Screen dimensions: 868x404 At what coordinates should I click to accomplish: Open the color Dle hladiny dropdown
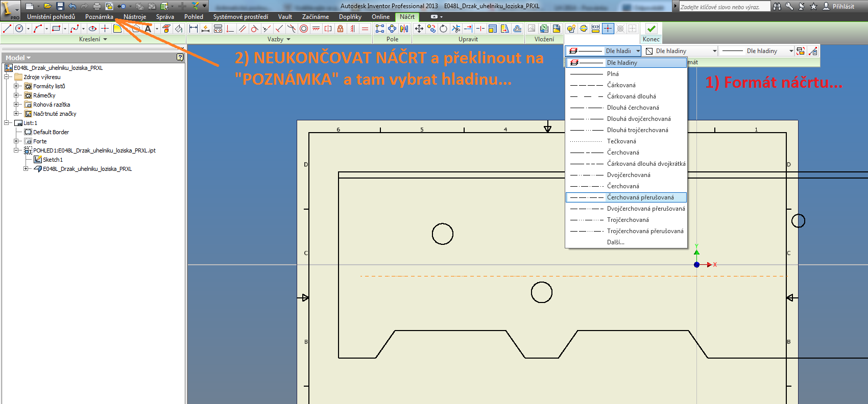coord(681,51)
